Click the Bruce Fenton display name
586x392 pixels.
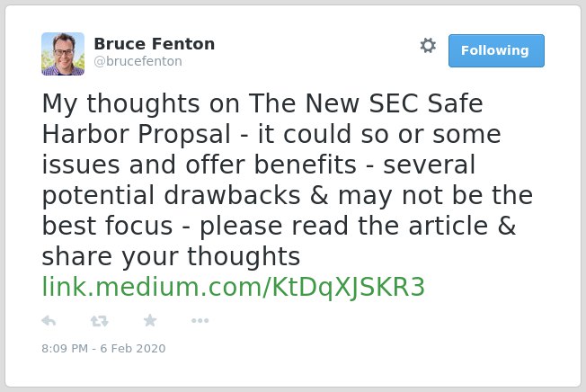155,44
